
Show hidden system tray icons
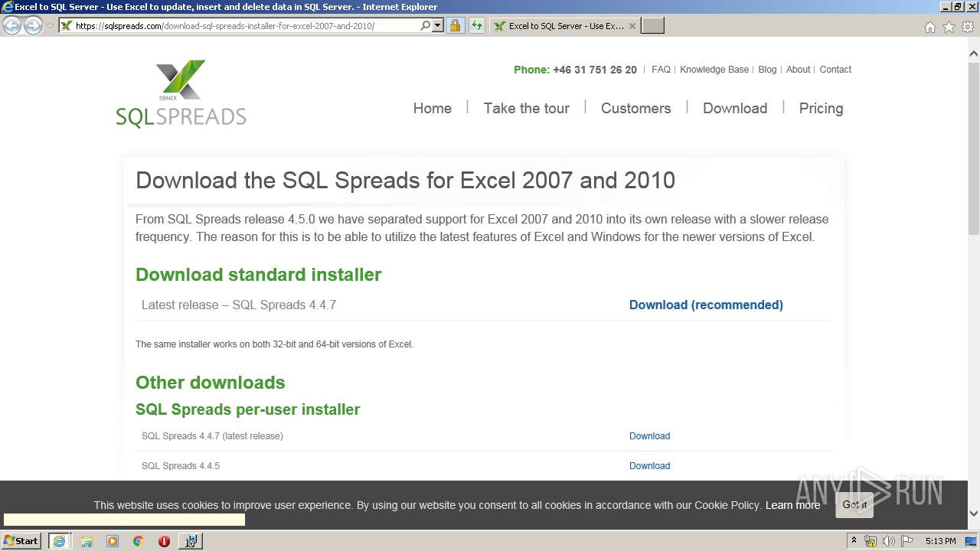[854, 541]
